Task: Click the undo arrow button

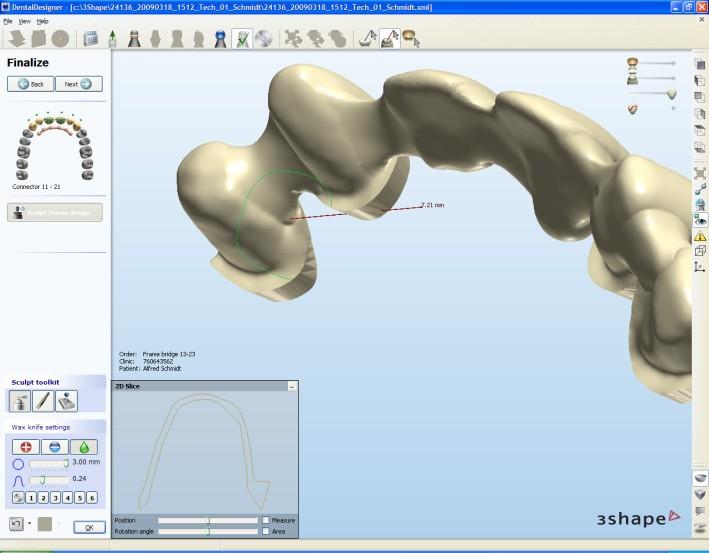Action: coord(16,524)
